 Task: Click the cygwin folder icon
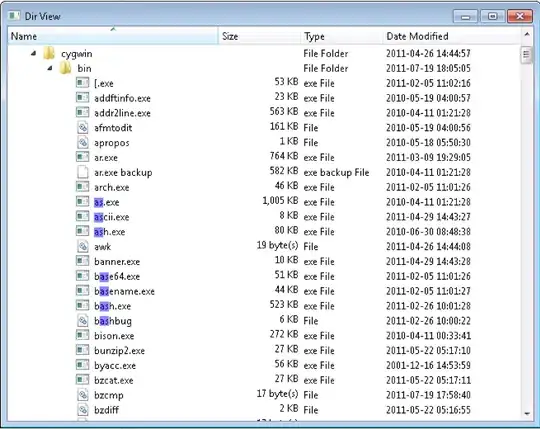click(49, 53)
